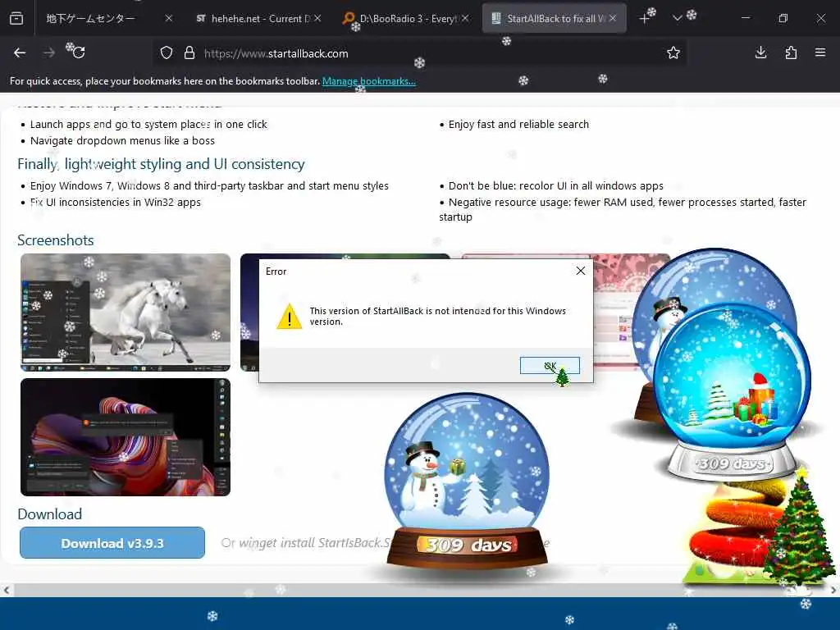Close the StartAllBack tab

click(613, 18)
